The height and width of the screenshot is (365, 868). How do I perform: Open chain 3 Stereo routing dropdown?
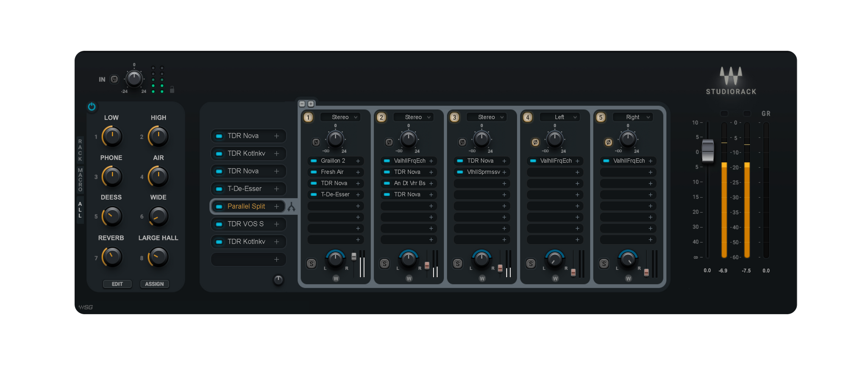point(487,117)
